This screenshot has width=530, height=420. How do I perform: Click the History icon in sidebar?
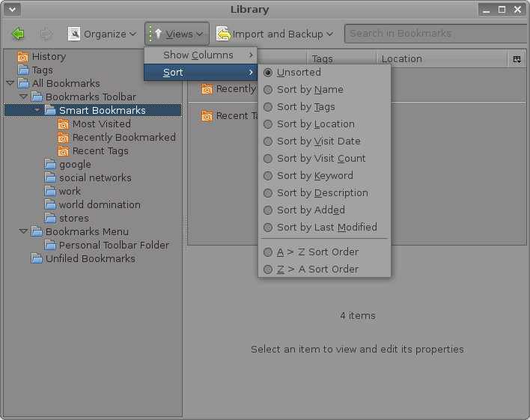[x=23, y=56]
